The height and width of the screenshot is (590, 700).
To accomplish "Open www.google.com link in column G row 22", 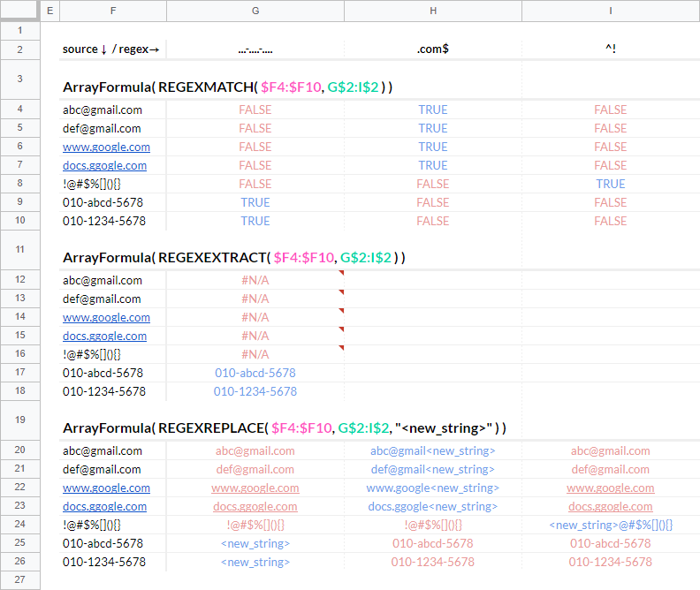I will [255, 488].
